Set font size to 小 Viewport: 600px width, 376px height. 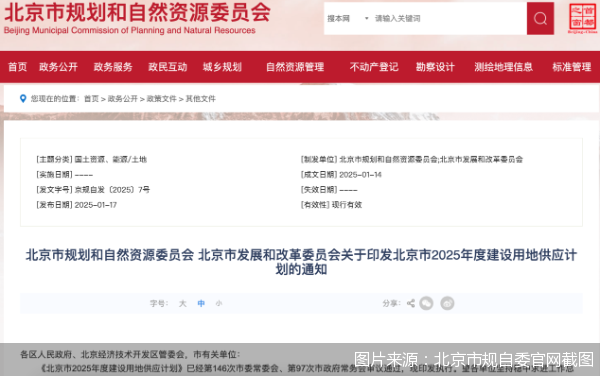[219, 303]
